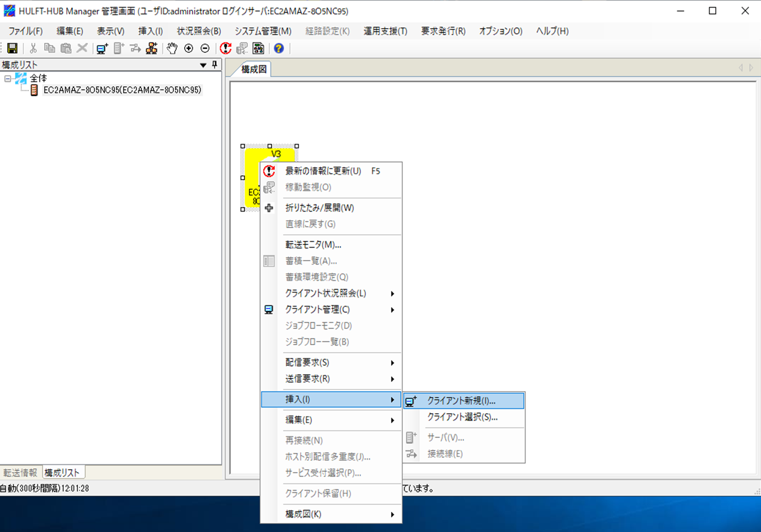Image resolution: width=761 pixels, height=532 pixels.
Task: Click the Paste clipboard toolbar icon
Action: pos(66,48)
